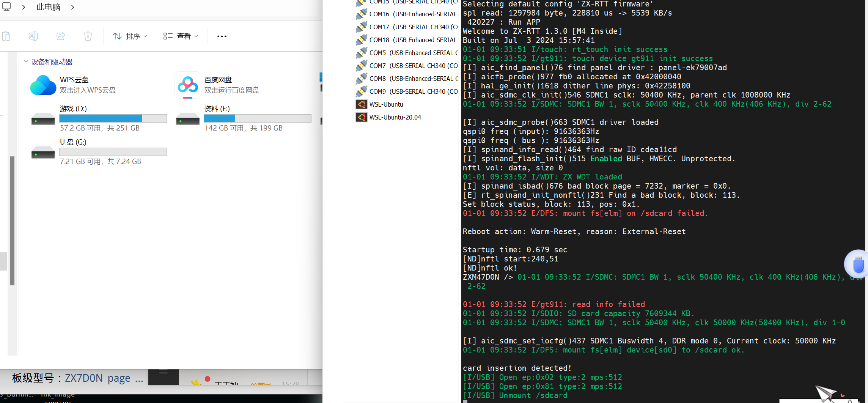Click the text 双击运行百度网盘
868x403 pixels.
[232, 90]
